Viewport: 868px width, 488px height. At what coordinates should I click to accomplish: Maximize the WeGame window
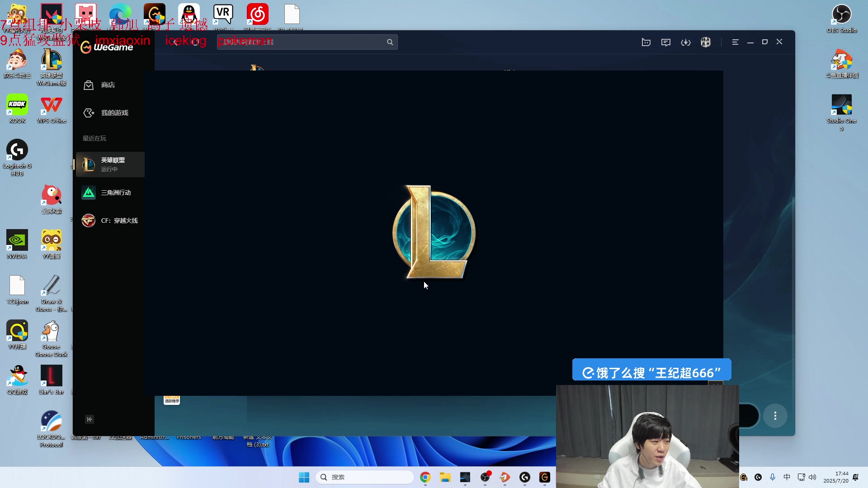(x=765, y=42)
